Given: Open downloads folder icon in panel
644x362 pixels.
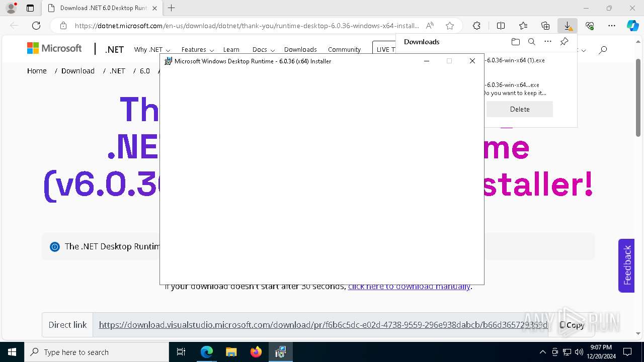Looking at the screenshot, I should [515, 42].
